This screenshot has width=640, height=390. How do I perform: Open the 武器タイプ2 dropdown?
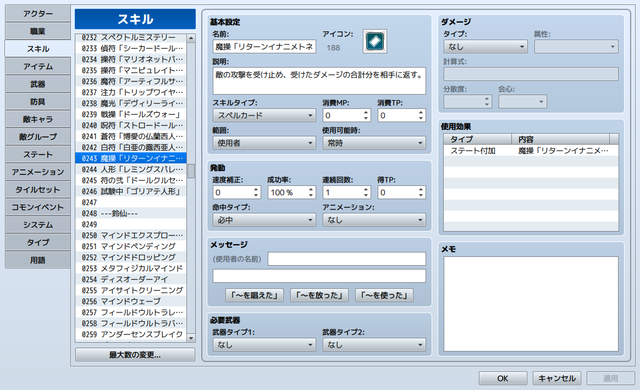pos(374,345)
